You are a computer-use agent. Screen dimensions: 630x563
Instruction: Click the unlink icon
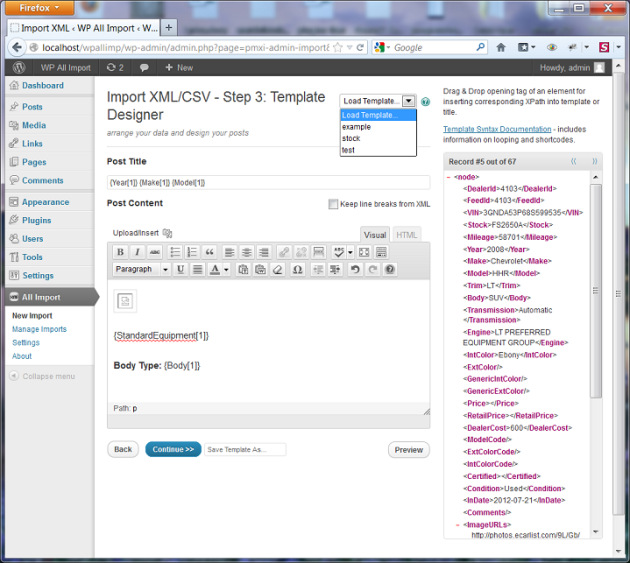tap(301, 252)
